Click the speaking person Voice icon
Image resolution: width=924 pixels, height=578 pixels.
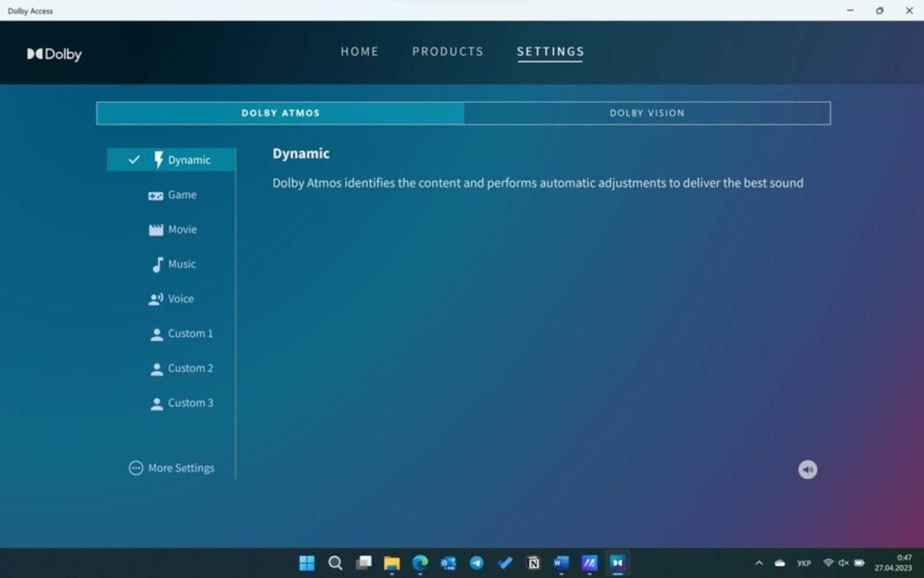tap(155, 299)
